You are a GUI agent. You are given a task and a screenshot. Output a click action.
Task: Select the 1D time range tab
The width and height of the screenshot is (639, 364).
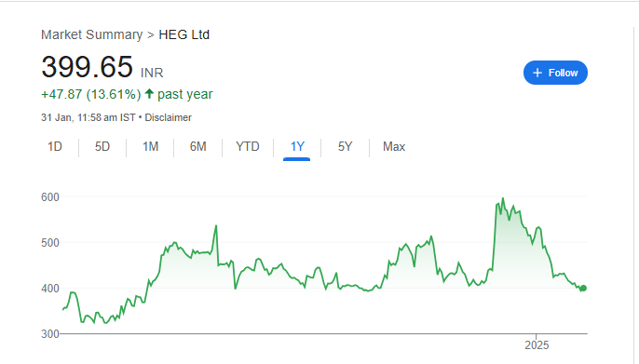tap(55, 146)
